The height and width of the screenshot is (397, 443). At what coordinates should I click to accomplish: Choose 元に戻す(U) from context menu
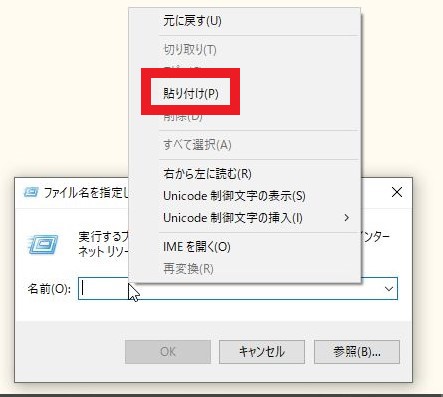[x=244, y=21]
